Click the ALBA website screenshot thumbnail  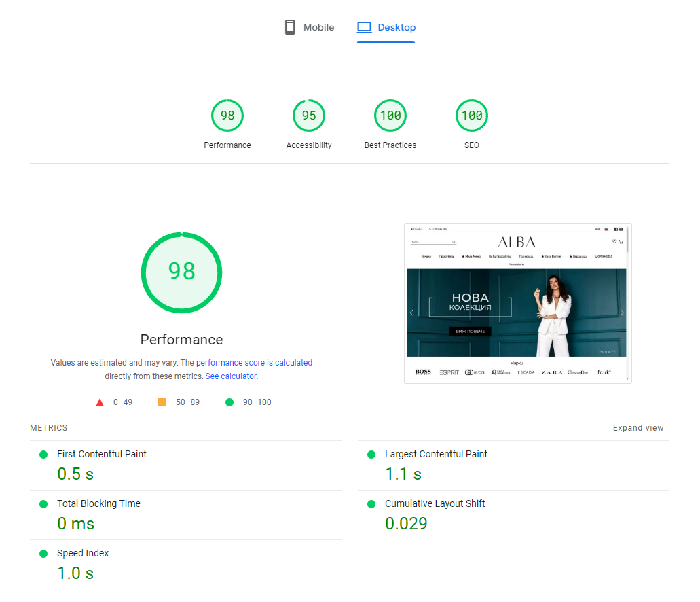point(517,303)
